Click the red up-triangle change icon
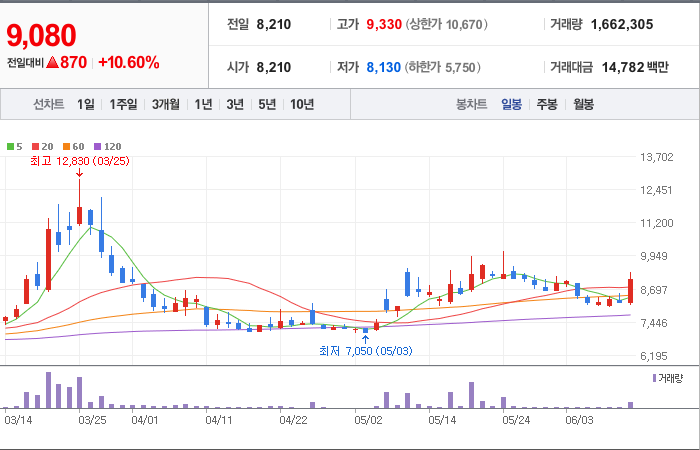Image resolution: width=700 pixels, height=450 pixels. (x=52, y=63)
